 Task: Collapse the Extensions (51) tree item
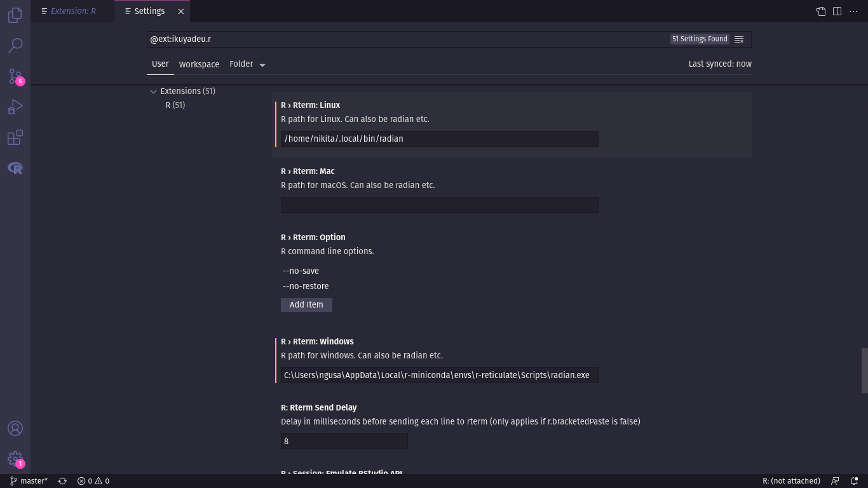154,91
